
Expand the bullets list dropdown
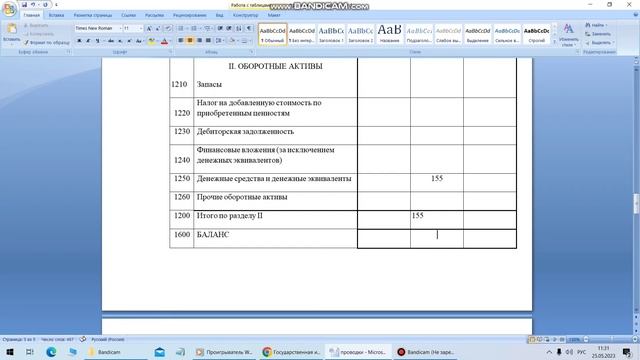click(x=187, y=28)
